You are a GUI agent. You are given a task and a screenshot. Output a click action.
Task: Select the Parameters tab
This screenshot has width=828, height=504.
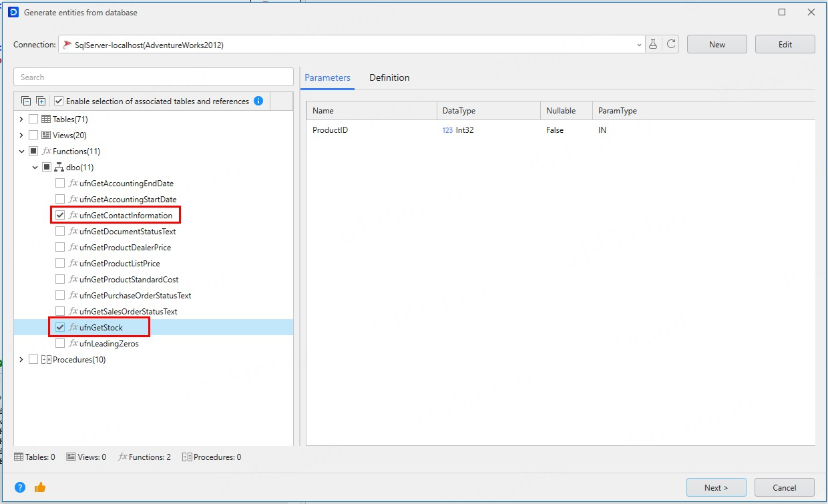coord(327,78)
